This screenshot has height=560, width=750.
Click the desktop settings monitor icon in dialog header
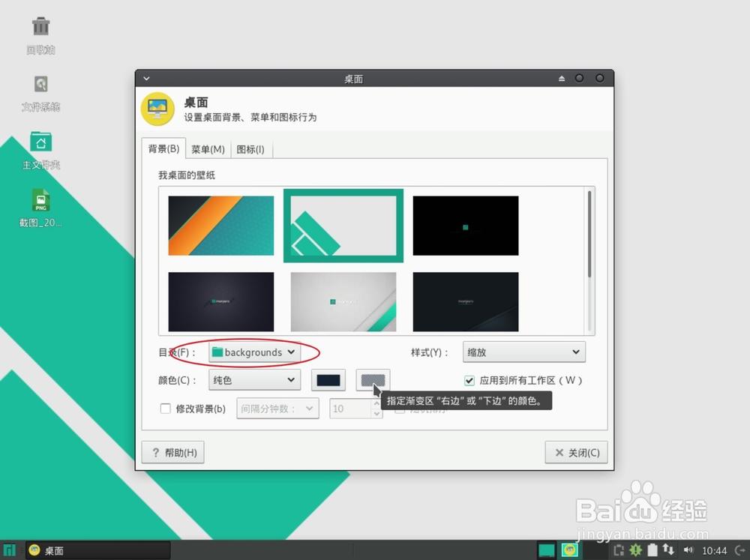click(x=157, y=109)
